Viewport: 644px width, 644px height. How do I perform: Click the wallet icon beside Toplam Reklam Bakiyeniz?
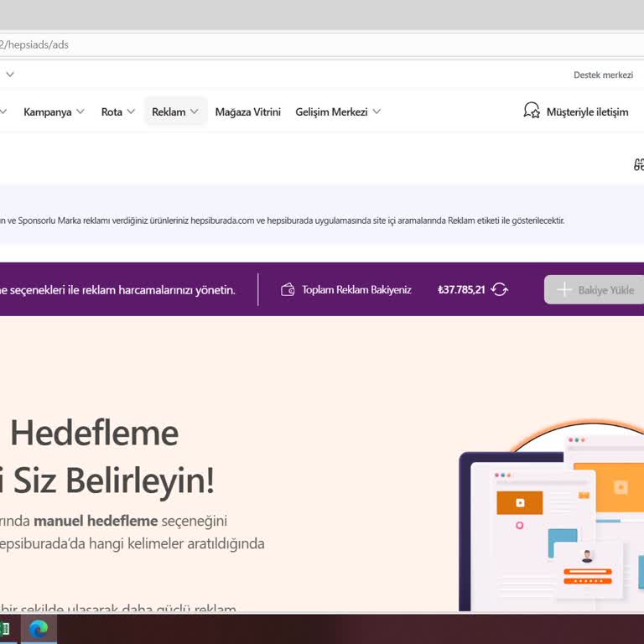click(x=288, y=289)
